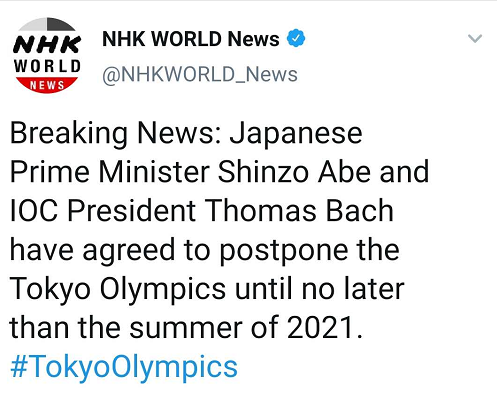This screenshot has width=497, height=400.
Task: Click the blue verified checkmark badge
Action: click(296, 38)
